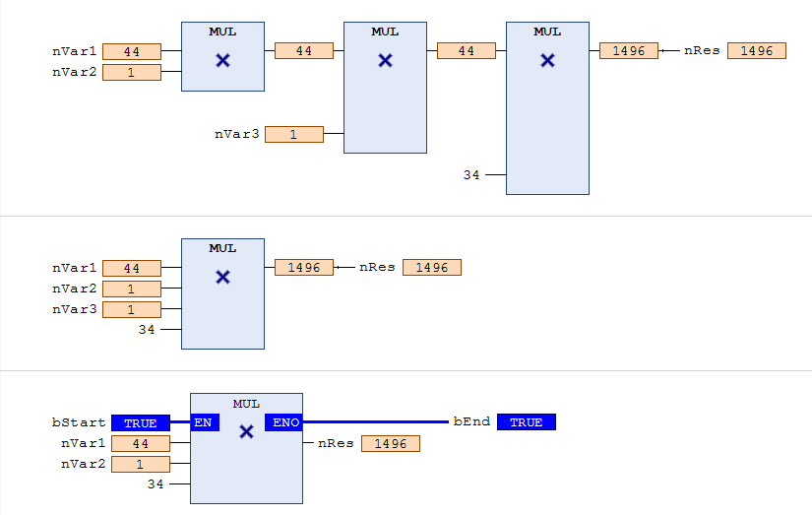The width and height of the screenshot is (812, 515).
Task: Click the nVar1 label in the EN/ENO network
Action: click(x=83, y=443)
